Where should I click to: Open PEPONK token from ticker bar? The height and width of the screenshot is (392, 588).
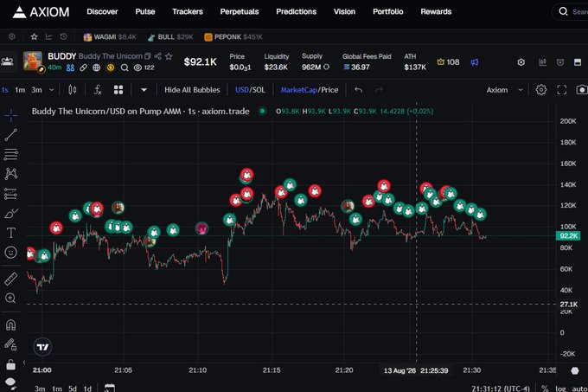click(x=233, y=36)
